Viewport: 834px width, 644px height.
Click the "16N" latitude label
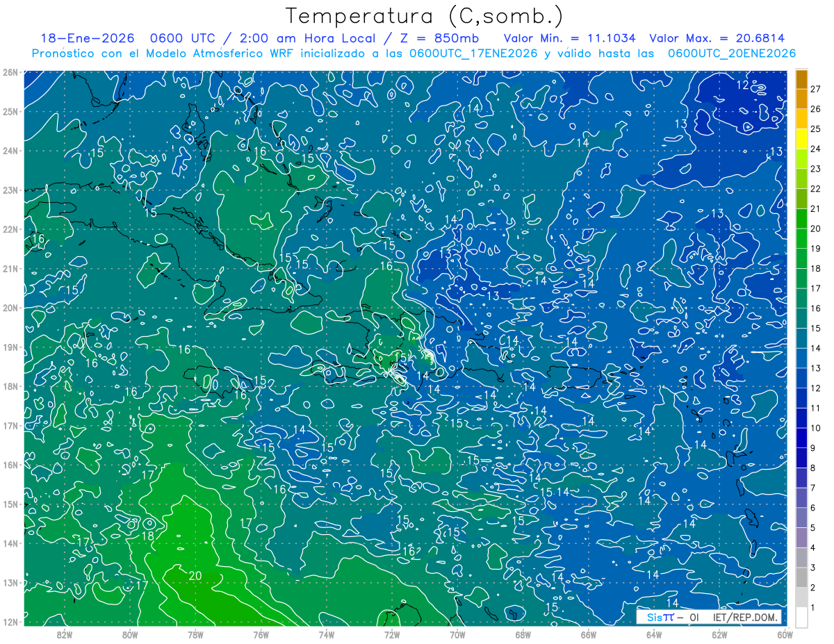pyautogui.click(x=10, y=465)
